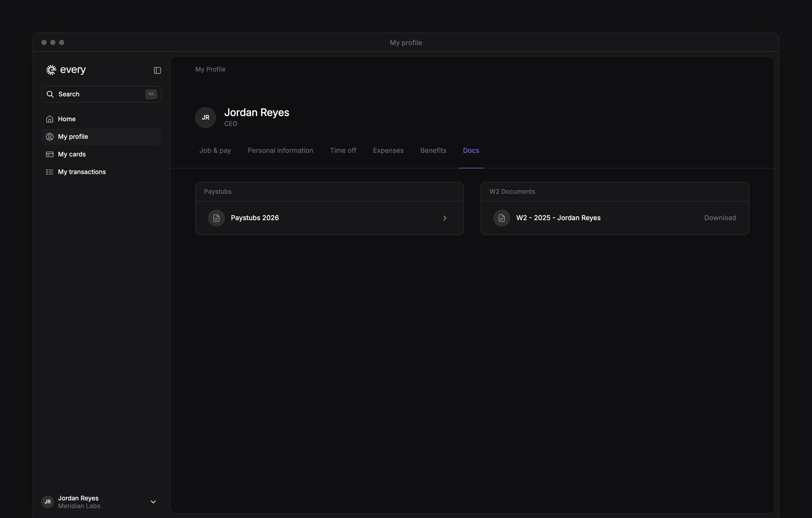
Task: Click the My cards card icon
Action: 49,154
